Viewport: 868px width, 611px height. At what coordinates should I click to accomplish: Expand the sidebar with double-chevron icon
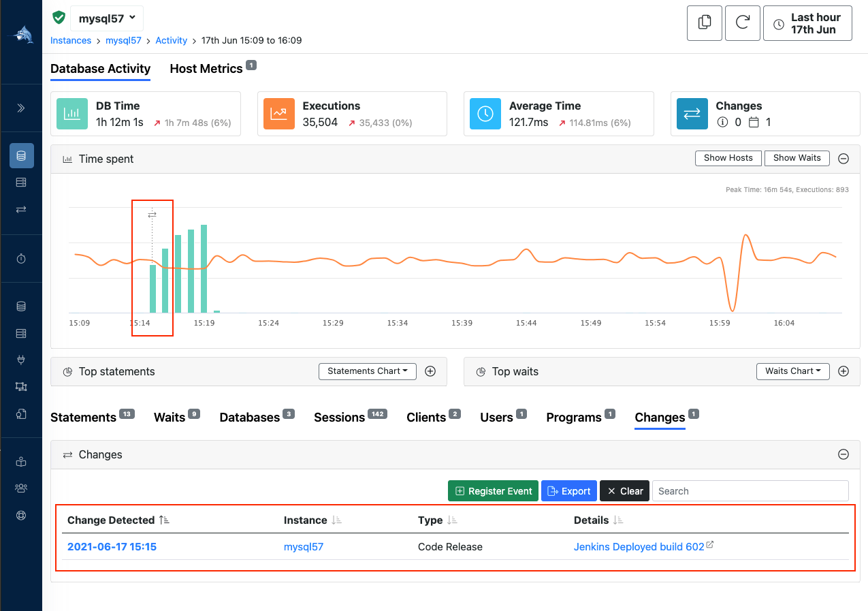pos(21,108)
